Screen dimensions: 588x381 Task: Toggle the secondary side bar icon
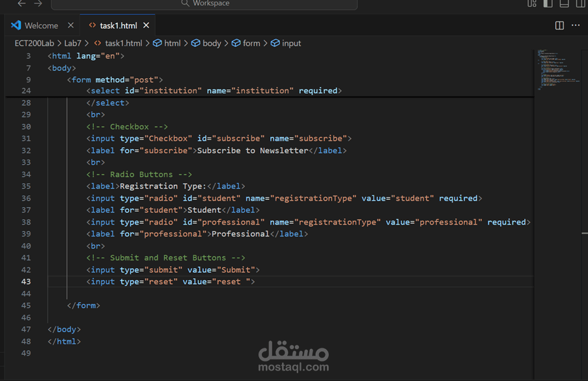point(580,4)
